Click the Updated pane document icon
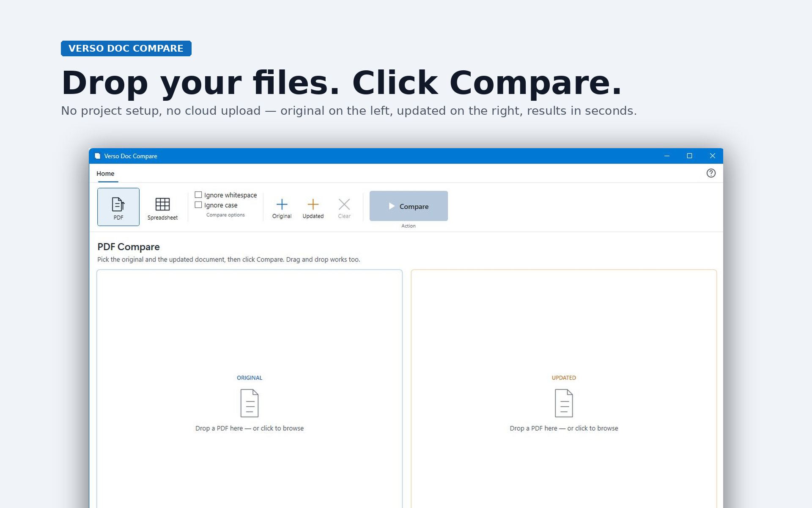Viewport: 812px width, 508px height. pos(564,403)
